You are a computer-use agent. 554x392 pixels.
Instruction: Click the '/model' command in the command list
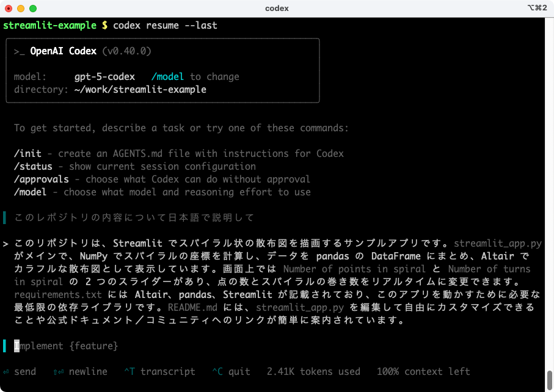point(31,192)
